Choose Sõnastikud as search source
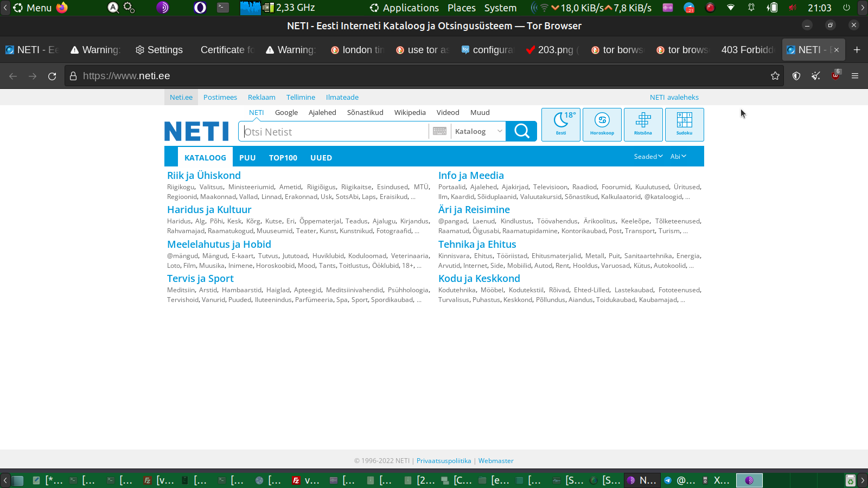Image resolution: width=868 pixels, height=488 pixels. [365, 113]
